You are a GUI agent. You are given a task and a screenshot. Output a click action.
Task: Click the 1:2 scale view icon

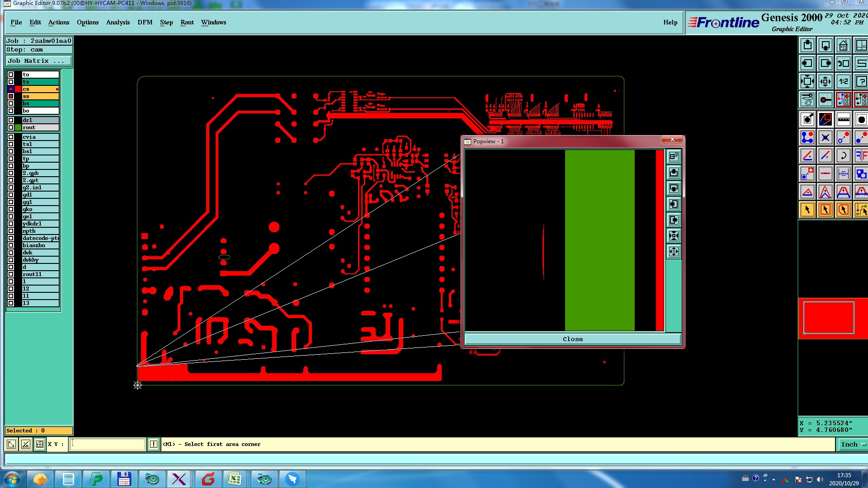[844, 81]
